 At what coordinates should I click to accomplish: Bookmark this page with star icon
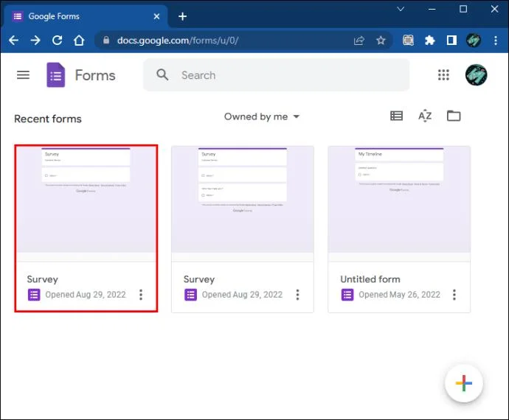point(381,41)
